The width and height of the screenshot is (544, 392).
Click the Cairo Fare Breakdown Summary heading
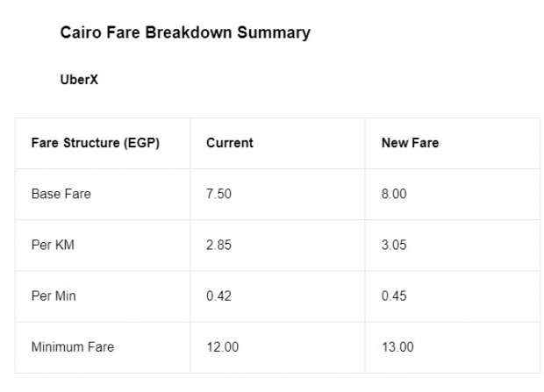(x=185, y=33)
